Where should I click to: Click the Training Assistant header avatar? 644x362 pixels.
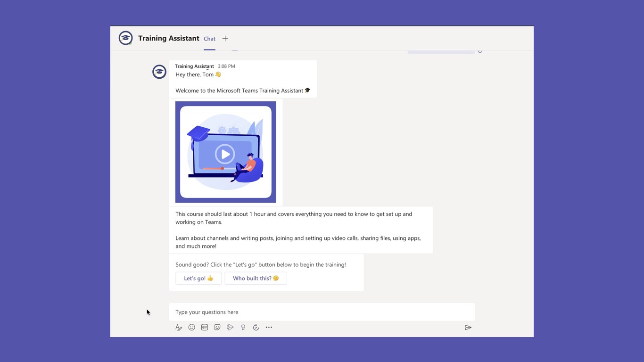(x=126, y=38)
